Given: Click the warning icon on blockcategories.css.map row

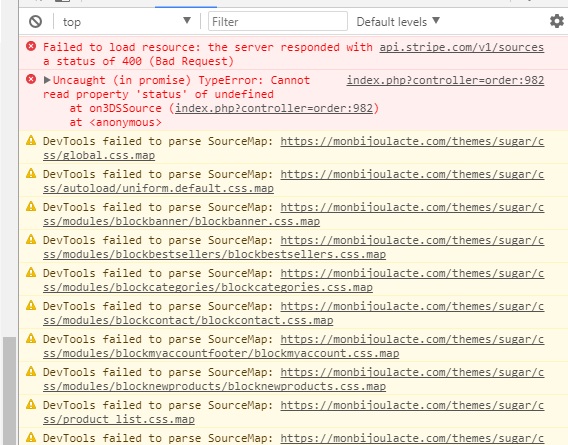Looking at the screenshot, I should point(31,272).
